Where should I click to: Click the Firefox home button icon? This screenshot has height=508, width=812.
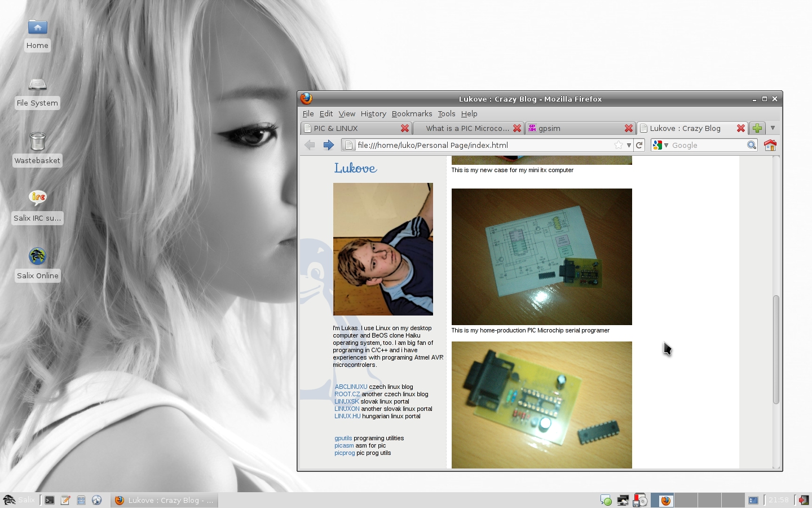[770, 145]
